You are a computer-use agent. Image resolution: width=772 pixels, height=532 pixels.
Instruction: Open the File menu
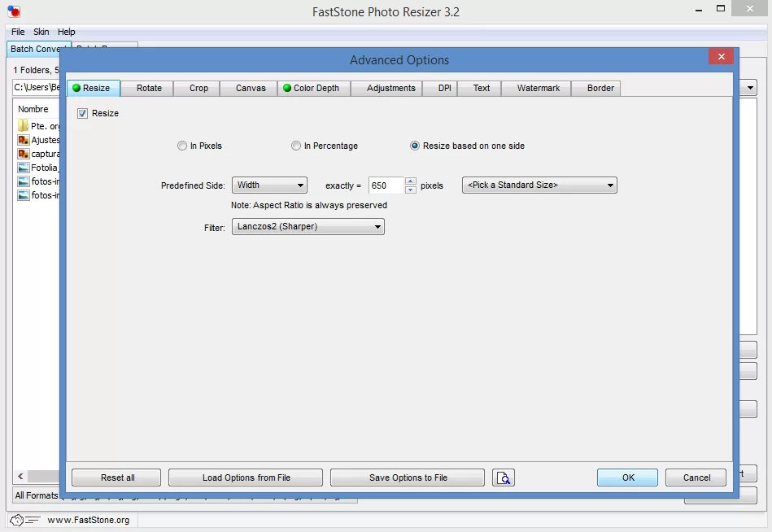(18, 32)
